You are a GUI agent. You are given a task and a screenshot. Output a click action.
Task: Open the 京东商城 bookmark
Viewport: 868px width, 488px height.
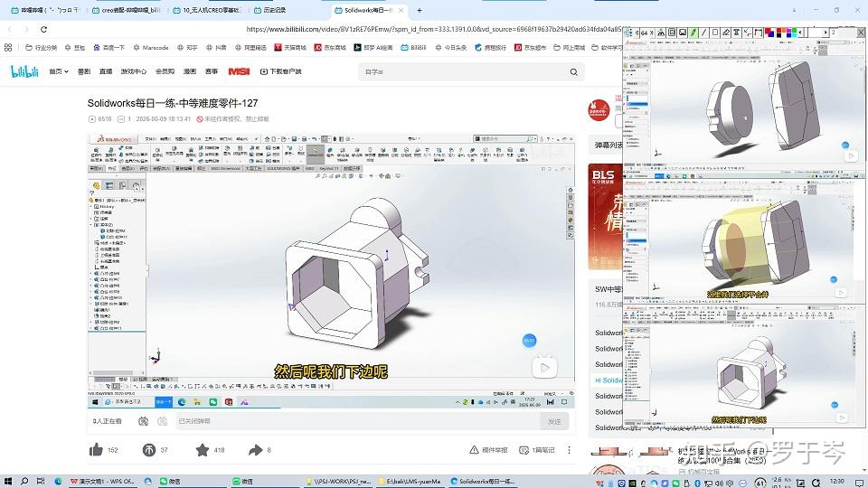pos(330,48)
